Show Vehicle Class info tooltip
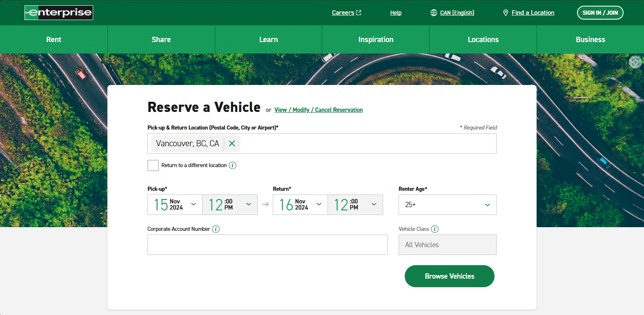 pyautogui.click(x=435, y=229)
